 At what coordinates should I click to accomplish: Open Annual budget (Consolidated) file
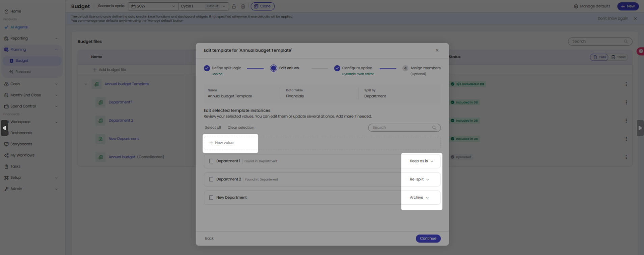tap(136, 157)
